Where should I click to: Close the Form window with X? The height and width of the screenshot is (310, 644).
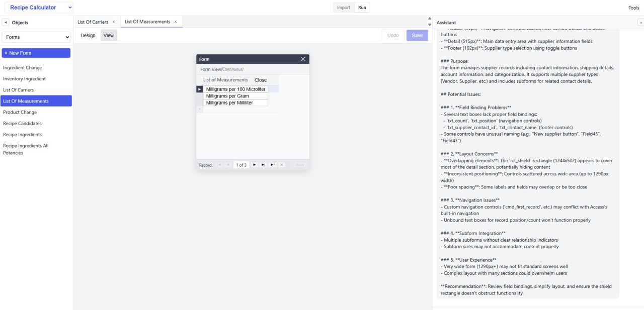(303, 59)
